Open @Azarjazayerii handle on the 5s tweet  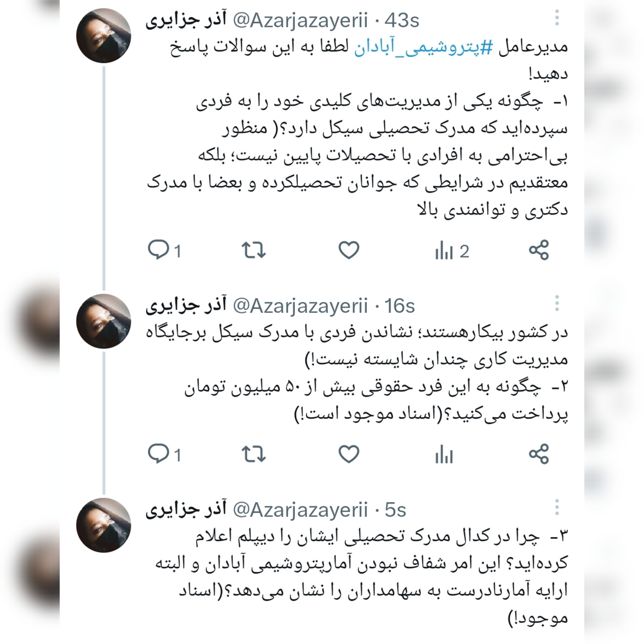[300, 510]
